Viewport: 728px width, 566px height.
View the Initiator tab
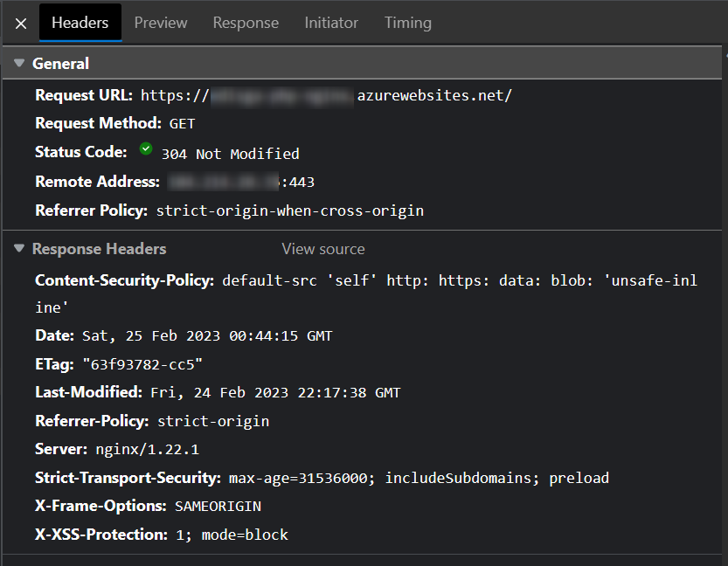pos(330,23)
